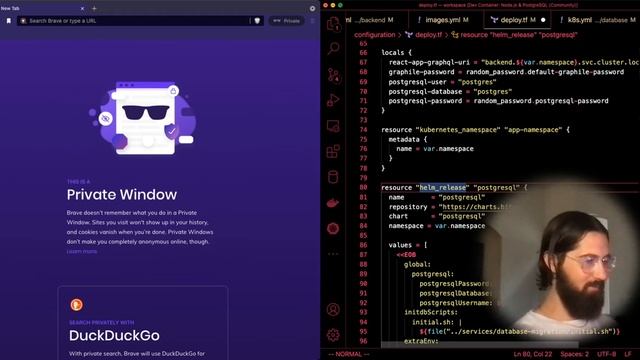Click the configuration breadcrumb
This screenshot has height=360, width=640.
tap(374, 35)
